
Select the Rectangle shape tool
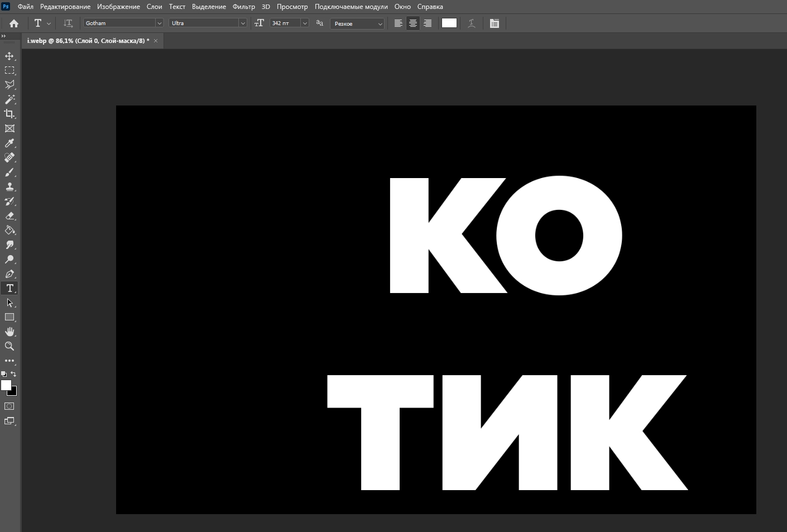(9, 317)
